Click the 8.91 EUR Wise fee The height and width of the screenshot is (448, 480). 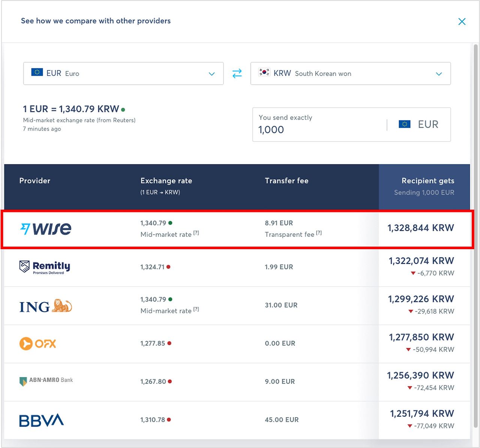click(279, 223)
